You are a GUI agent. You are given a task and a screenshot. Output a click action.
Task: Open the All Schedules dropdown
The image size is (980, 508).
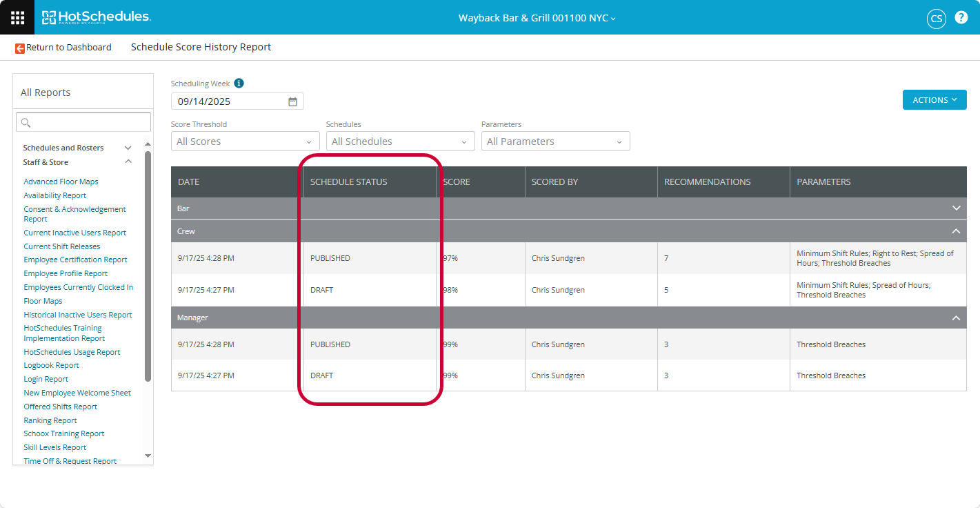point(401,141)
